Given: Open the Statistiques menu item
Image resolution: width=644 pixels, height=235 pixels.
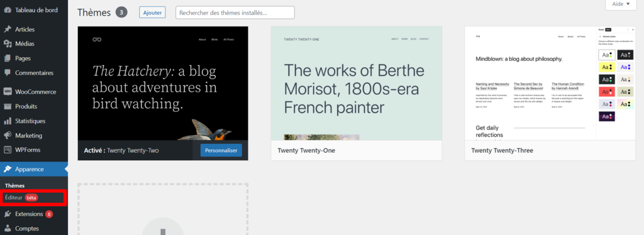Looking at the screenshot, I should tap(34, 121).
